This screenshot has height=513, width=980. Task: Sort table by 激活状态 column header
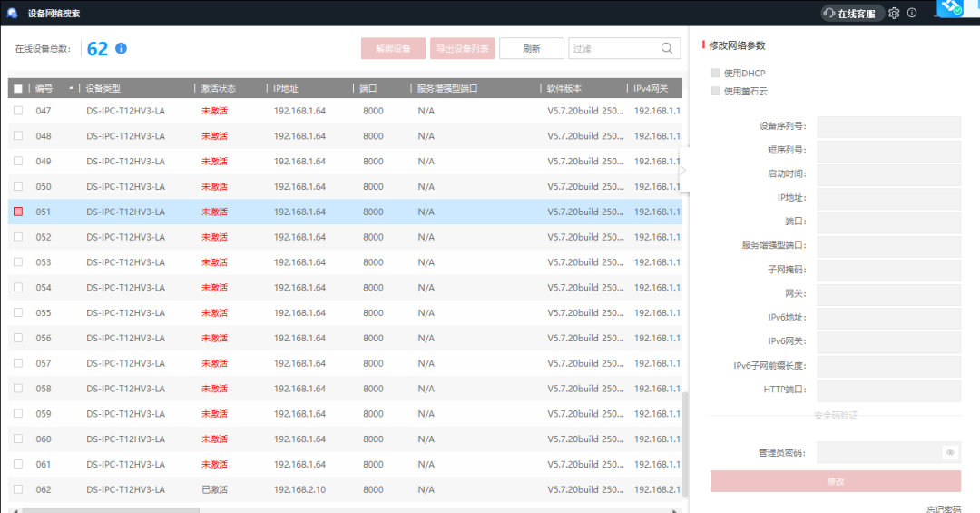218,89
